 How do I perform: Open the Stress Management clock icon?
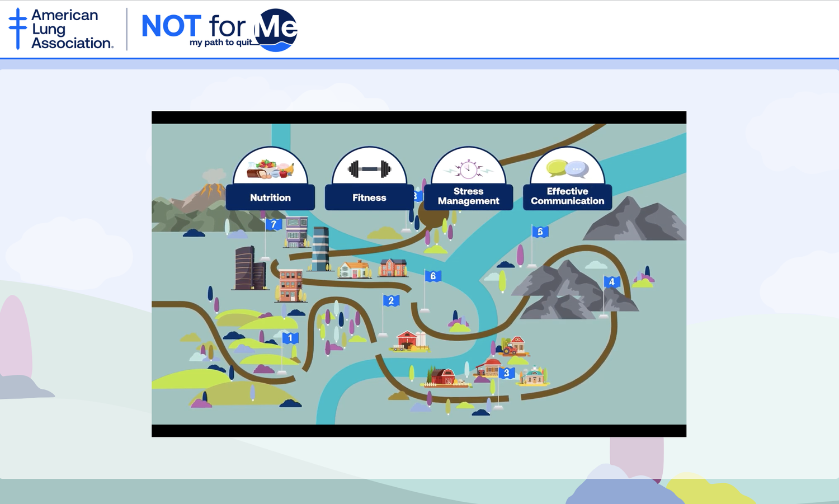[468, 168]
